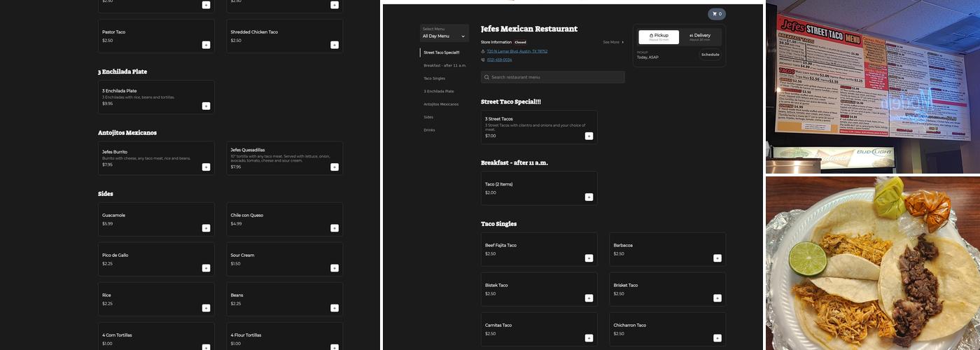The image size is (980, 350).
Task: Open the Pastor Taco item name
Action: [x=114, y=32]
